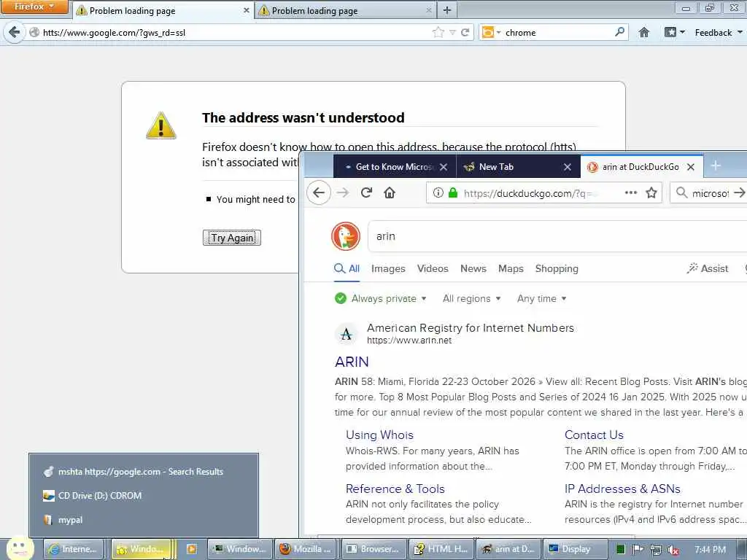Screen dimensions: 747x560
Task: Open the IP Addresses & ASNs sublink
Action: [622, 489]
